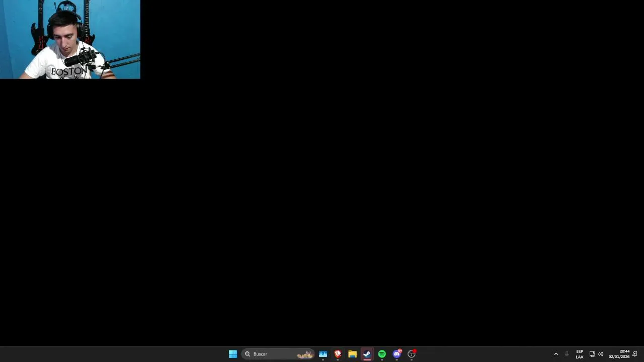The height and width of the screenshot is (362, 644).
Task: Open the clock showing 20:44
Action: [619, 354]
